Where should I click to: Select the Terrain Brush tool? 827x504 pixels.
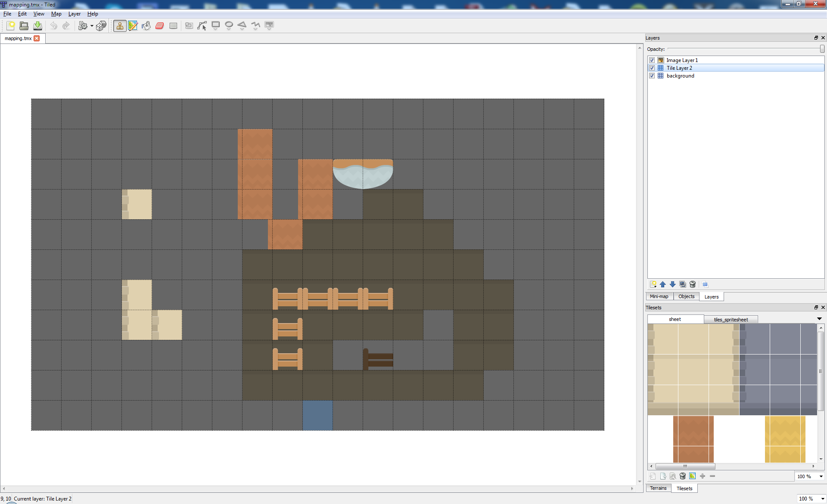coord(133,26)
